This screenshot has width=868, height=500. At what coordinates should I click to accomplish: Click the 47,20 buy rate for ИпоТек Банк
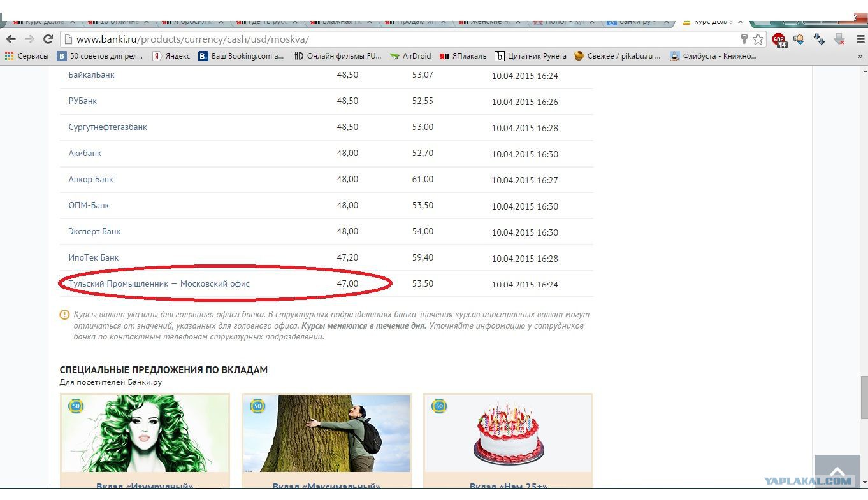pos(347,258)
